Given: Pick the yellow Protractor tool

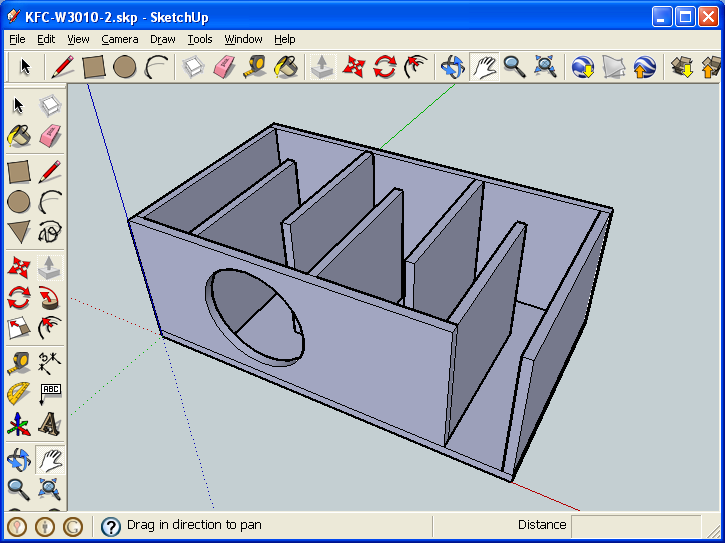Looking at the screenshot, I should [x=18, y=394].
